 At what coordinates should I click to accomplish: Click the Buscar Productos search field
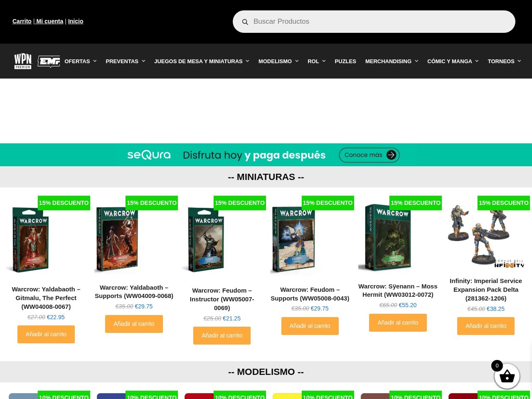click(374, 22)
